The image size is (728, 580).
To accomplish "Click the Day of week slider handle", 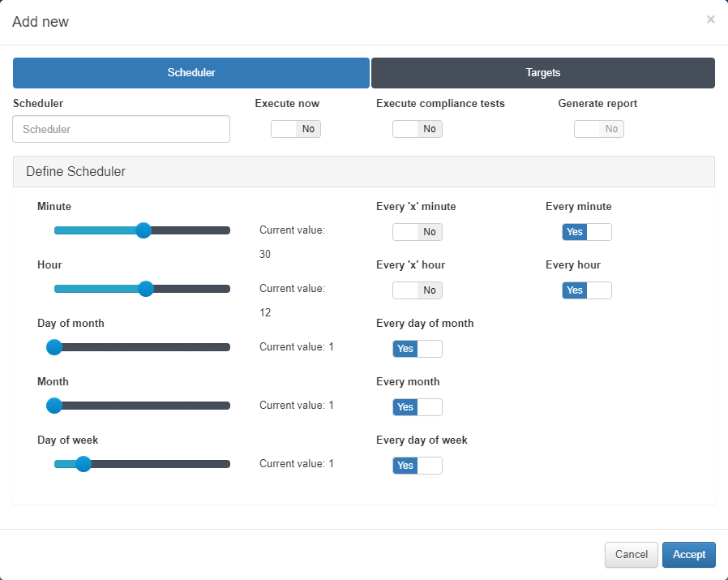I will 83,464.
